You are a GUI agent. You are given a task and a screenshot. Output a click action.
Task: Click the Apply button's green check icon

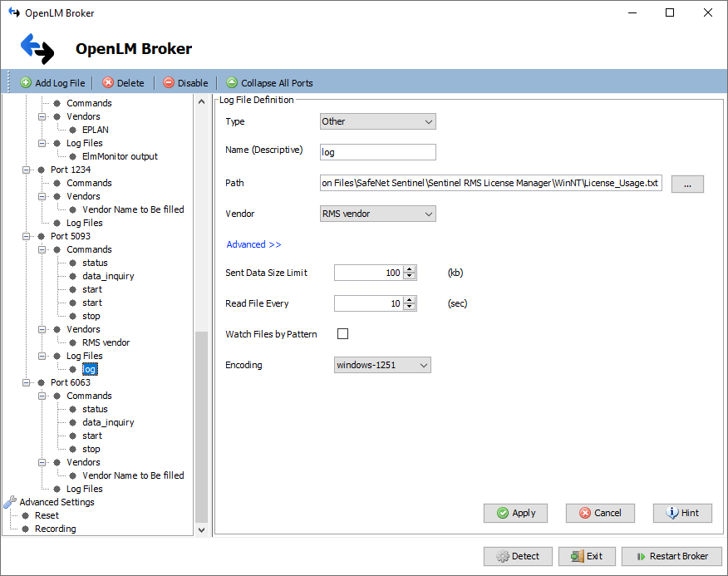[502, 513]
